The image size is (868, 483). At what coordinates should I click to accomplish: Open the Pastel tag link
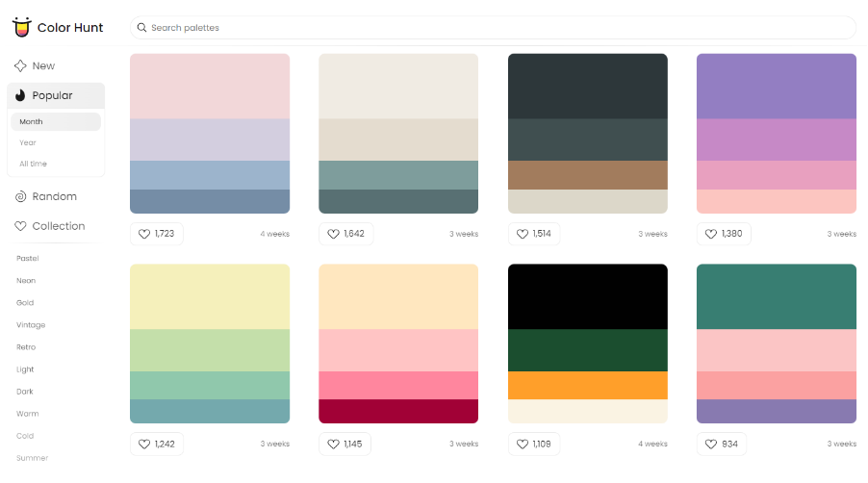tap(27, 258)
